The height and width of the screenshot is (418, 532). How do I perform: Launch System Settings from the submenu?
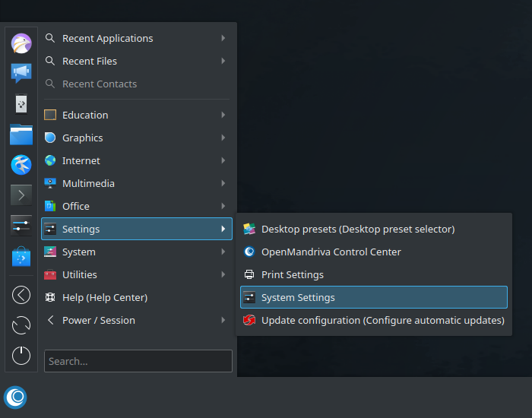coord(374,297)
